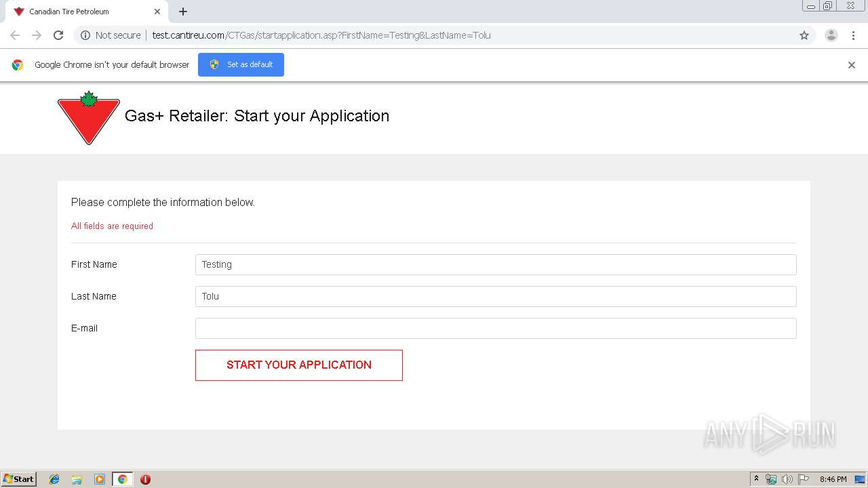Click into the E-mail field

click(x=496, y=328)
